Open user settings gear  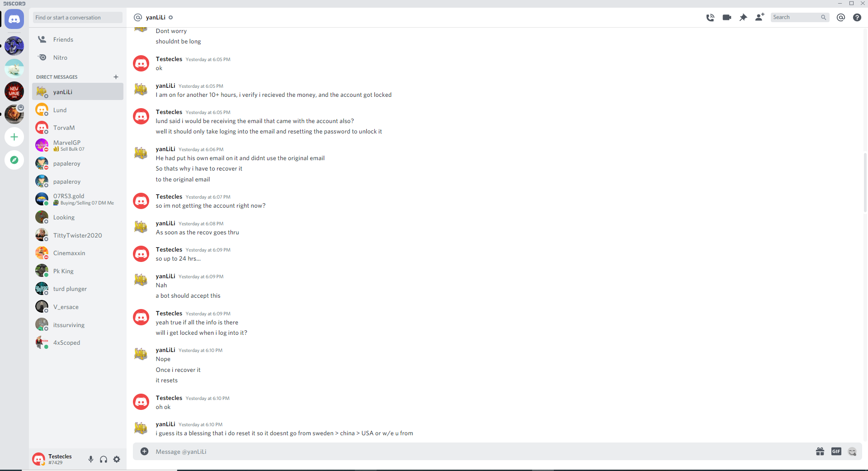tap(117, 459)
